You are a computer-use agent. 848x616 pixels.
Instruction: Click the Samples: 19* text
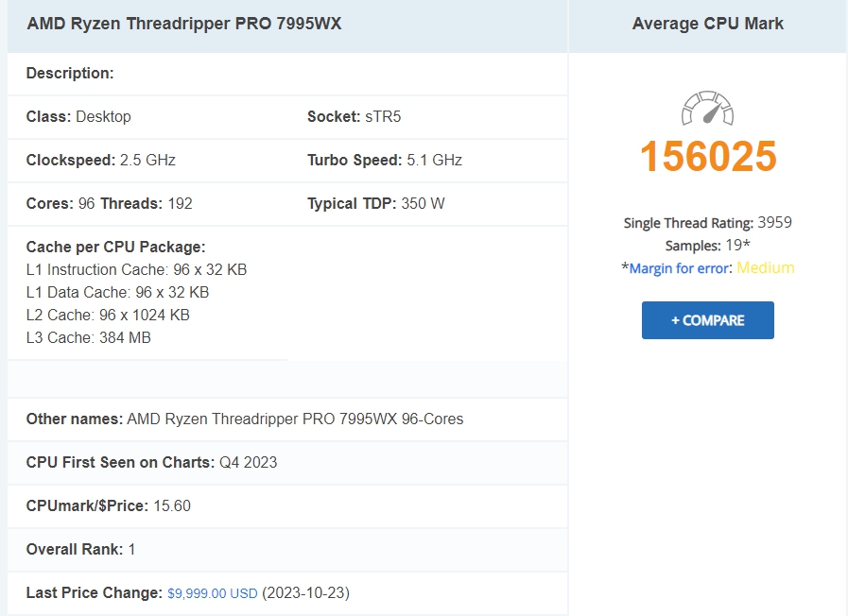[x=707, y=246]
